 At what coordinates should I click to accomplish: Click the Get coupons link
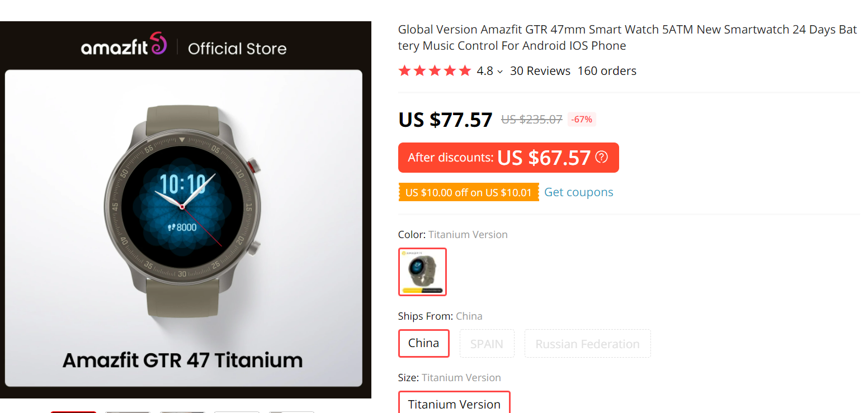click(578, 192)
